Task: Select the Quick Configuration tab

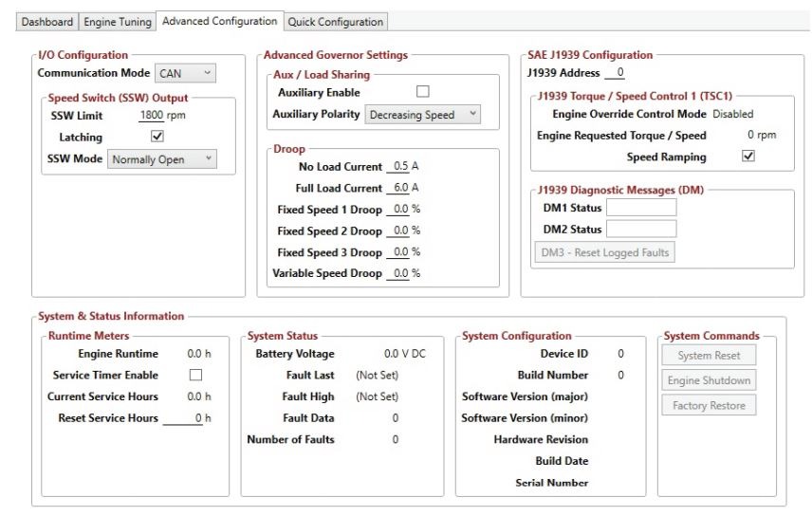Action: [335, 22]
